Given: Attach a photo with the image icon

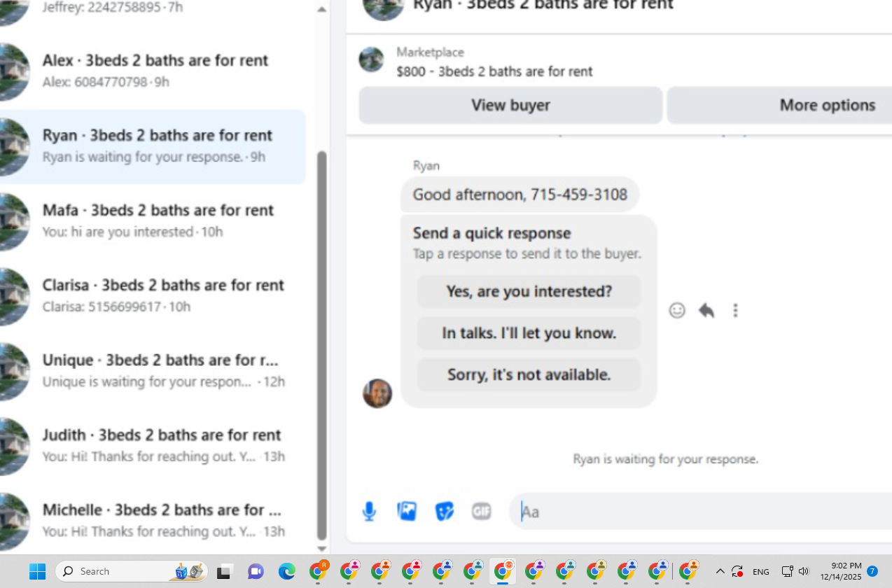Looking at the screenshot, I should (x=407, y=511).
